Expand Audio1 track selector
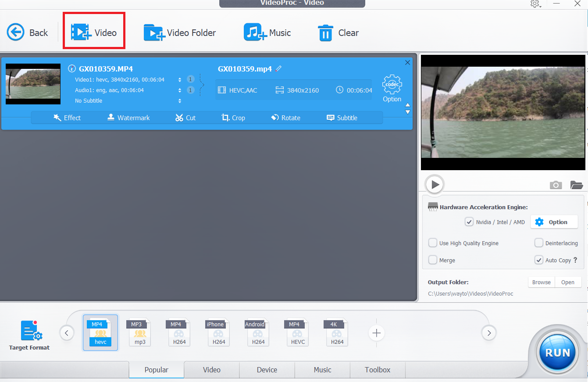 point(180,90)
